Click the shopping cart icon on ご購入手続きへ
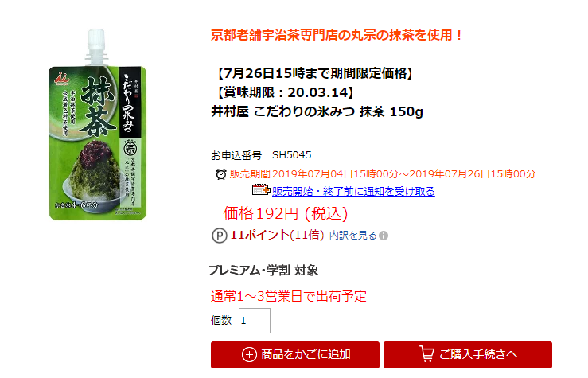 [426, 353]
